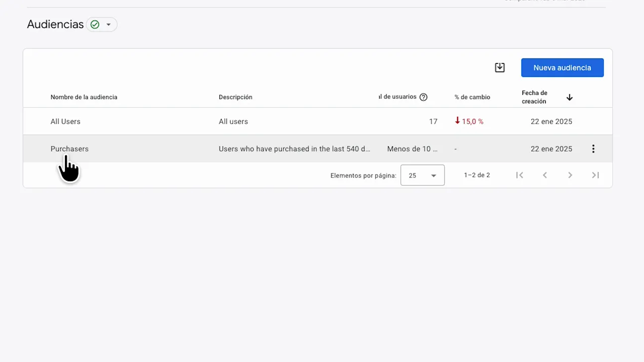Image resolution: width=644 pixels, height=362 pixels.
Task: Open the Audiencias status dropdown
Action: click(x=102, y=25)
